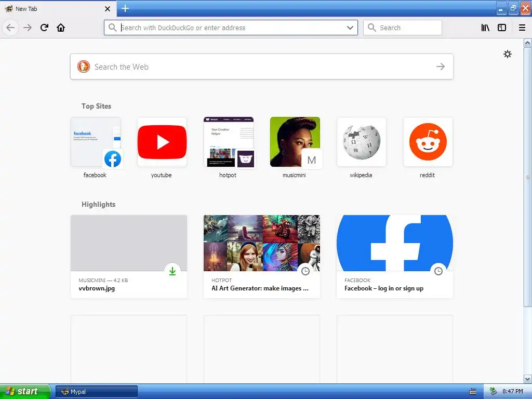Click the network tray icon
The image size is (532, 399).
pos(494,392)
